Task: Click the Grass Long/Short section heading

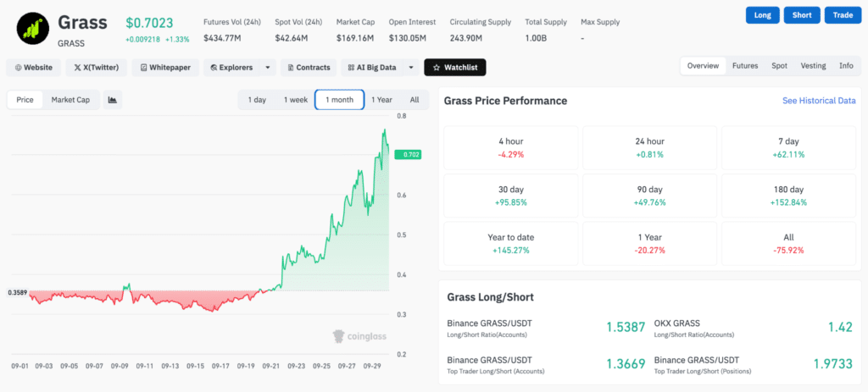Action: (491, 297)
